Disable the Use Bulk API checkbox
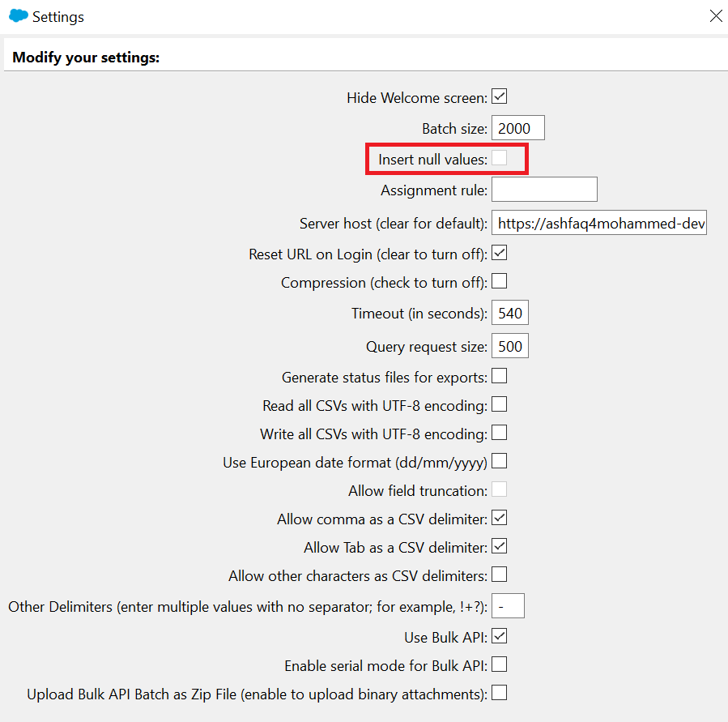The width and height of the screenshot is (728, 722). click(x=499, y=637)
